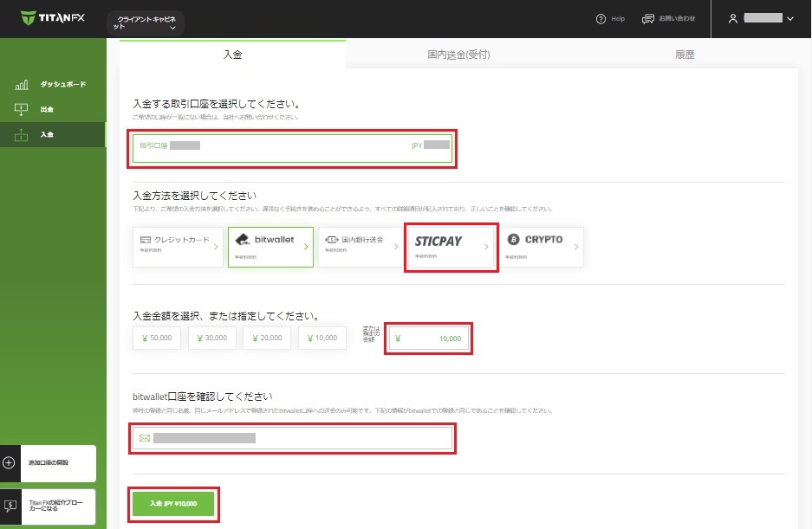Click the credit card icon
Image resolution: width=812 pixels, height=529 pixels.
pyautogui.click(x=146, y=240)
